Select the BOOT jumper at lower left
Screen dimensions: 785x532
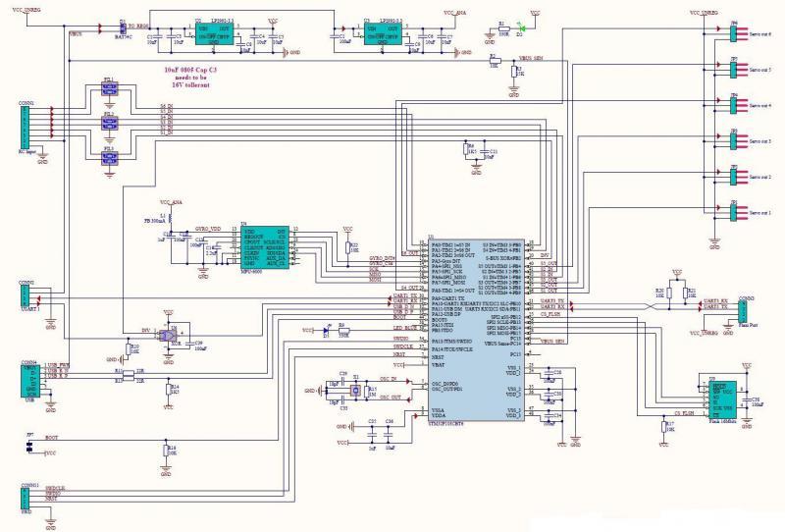click(29, 446)
